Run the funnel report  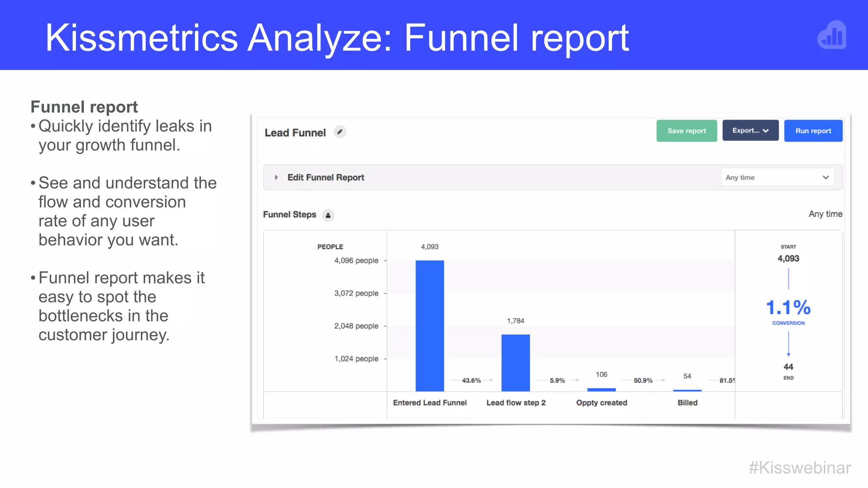point(813,131)
